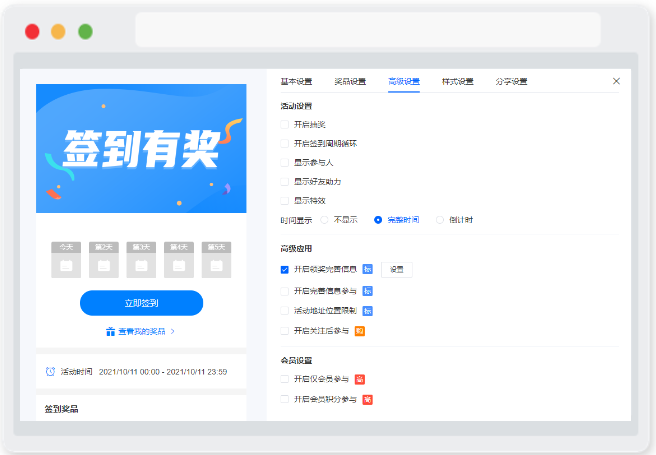The width and height of the screenshot is (656, 455).
Task: Choose the 不显示 time display radio
Action: pos(324,220)
